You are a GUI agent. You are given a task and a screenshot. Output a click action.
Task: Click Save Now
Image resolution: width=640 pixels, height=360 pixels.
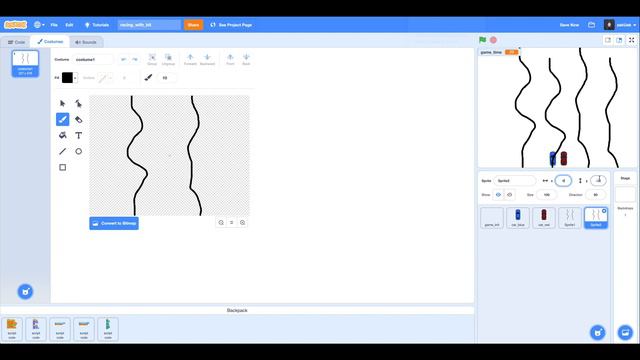click(569, 25)
